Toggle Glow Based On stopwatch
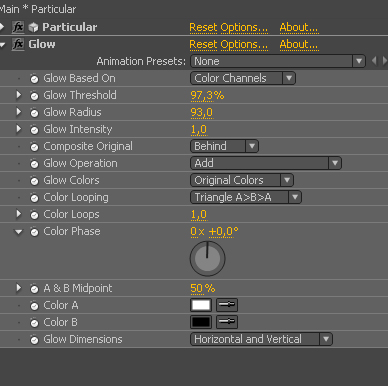The height and width of the screenshot is (386, 388). click(x=34, y=79)
